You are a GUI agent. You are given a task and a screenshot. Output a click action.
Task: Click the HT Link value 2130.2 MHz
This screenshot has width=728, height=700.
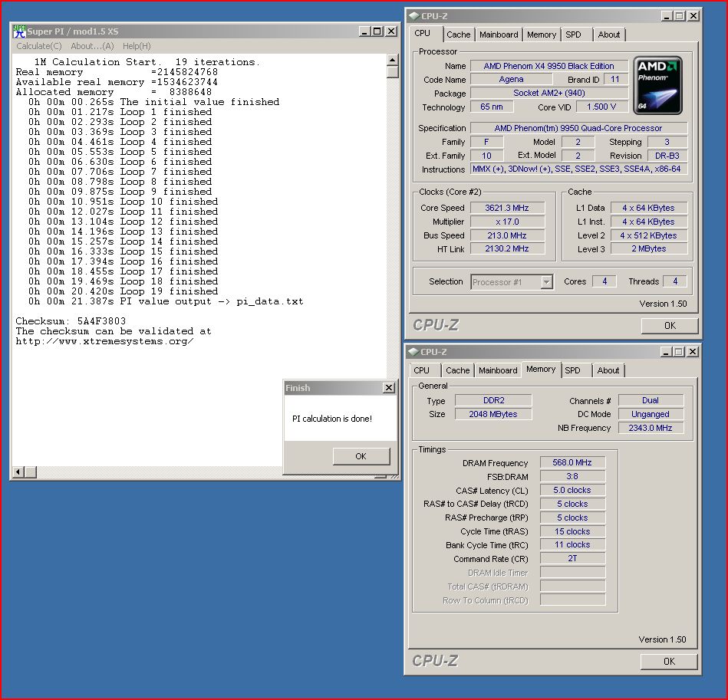point(507,248)
